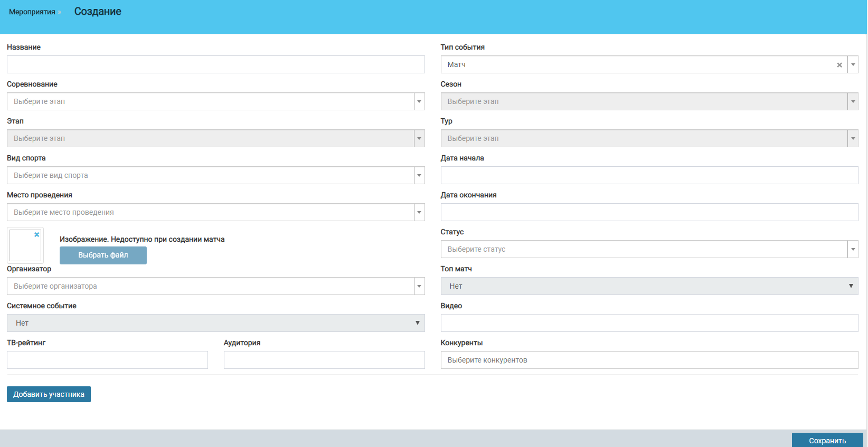
Task: Expand the Соревнование dropdown
Action: click(x=419, y=101)
